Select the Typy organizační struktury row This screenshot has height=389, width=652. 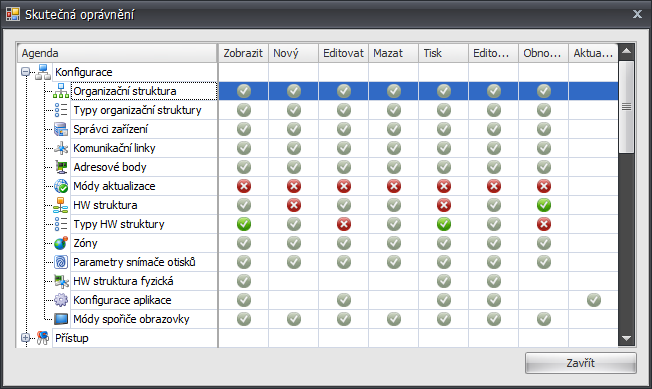click(137, 110)
